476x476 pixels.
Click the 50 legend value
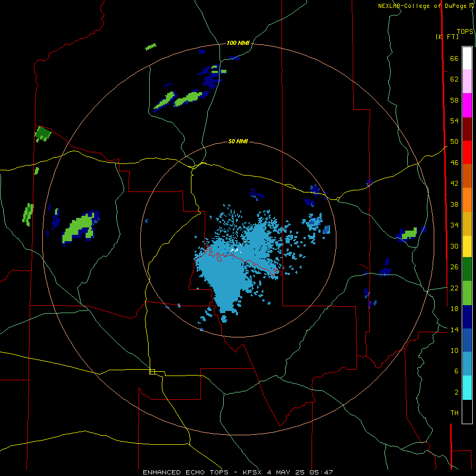coord(454,142)
